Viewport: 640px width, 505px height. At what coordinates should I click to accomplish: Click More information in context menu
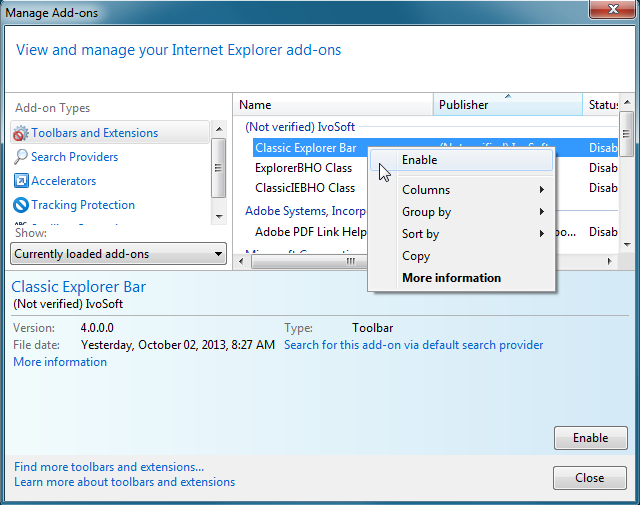(451, 278)
